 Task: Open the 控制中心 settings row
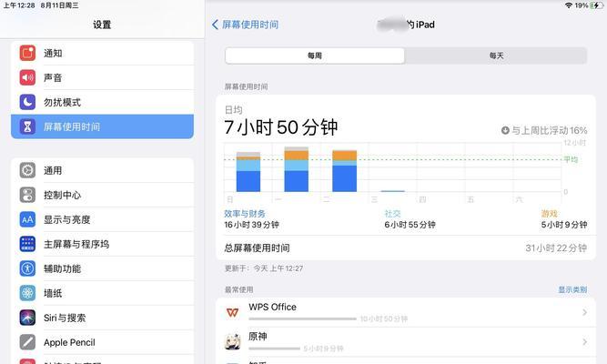pyautogui.click(x=102, y=195)
